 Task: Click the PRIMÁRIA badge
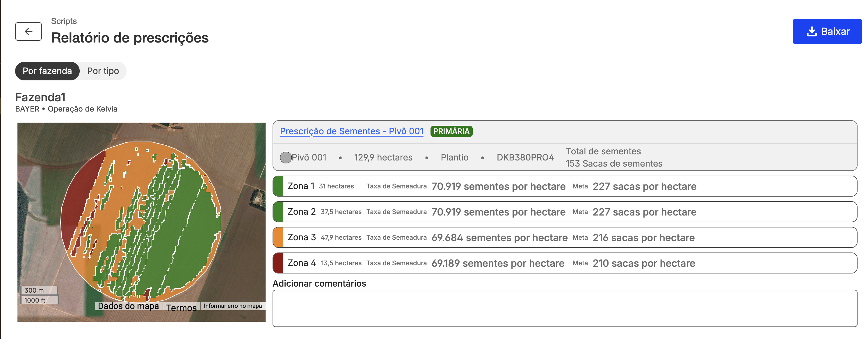[451, 131]
